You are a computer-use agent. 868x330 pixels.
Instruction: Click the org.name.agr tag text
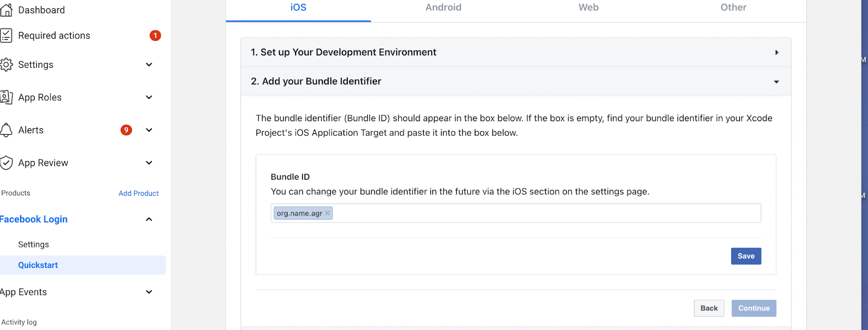(x=299, y=213)
